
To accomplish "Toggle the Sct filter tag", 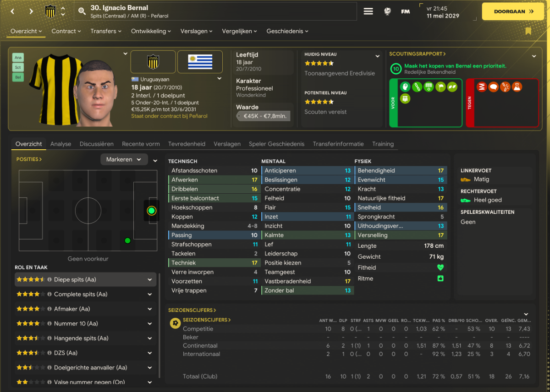I will (x=18, y=67).
